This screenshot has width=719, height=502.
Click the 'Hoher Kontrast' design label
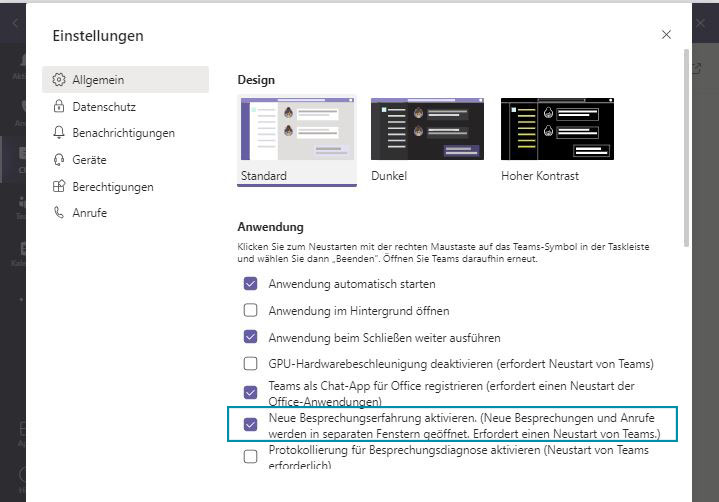click(540, 176)
